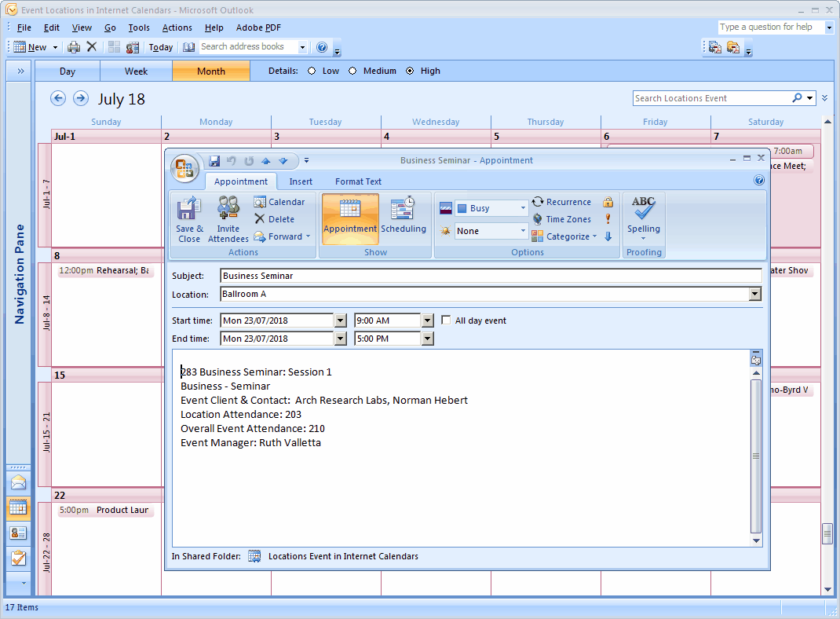Click the Print icon in Outlook toolbar
Screen dimensions: 840x619
(x=74, y=47)
